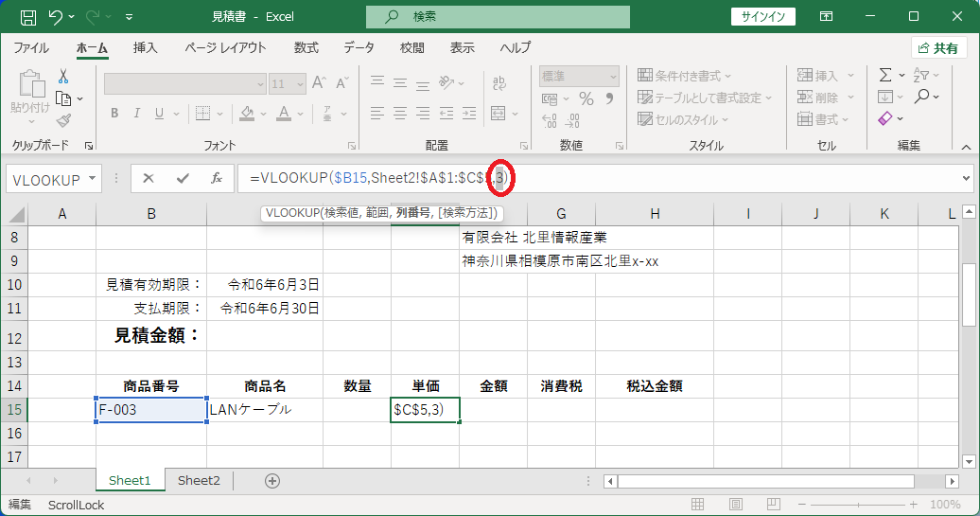
Task: Switch to the 数式 tab
Action: (306, 48)
